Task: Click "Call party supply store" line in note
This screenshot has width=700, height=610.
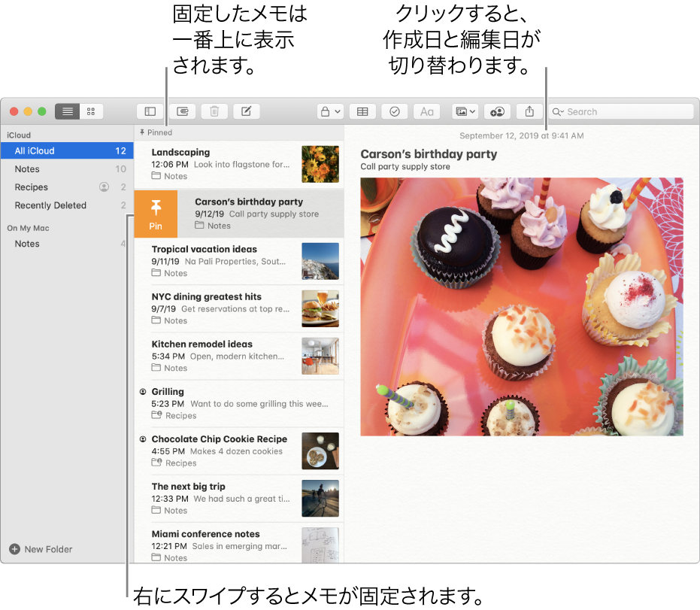Action: (405, 166)
